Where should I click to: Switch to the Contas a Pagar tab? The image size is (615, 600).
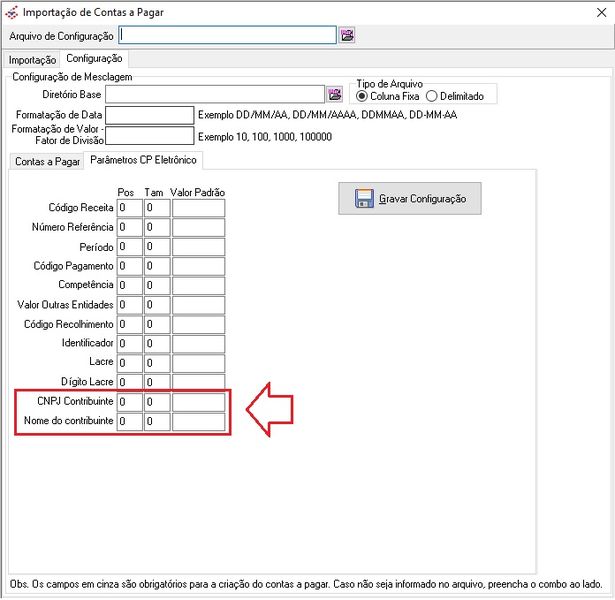tap(46, 161)
